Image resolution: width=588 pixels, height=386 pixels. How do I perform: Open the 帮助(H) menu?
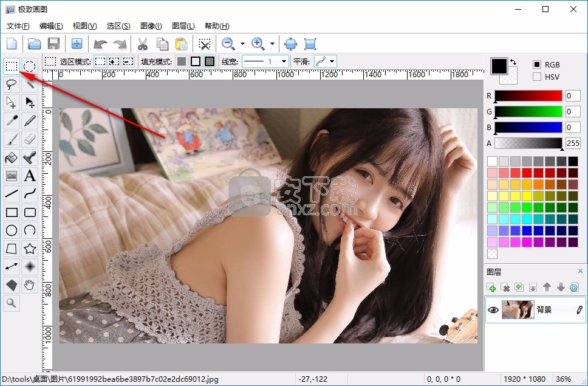tap(217, 26)
